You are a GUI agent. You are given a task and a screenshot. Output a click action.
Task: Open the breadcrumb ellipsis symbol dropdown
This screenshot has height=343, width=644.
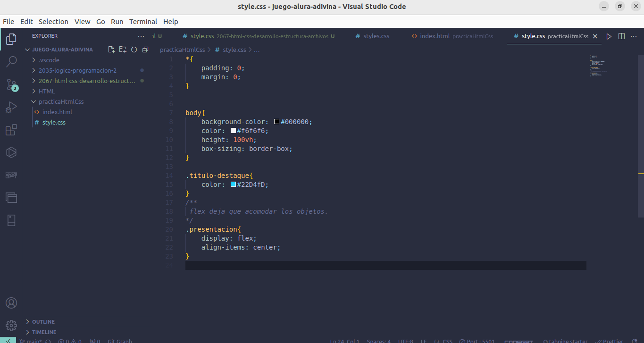pos(257,50)
